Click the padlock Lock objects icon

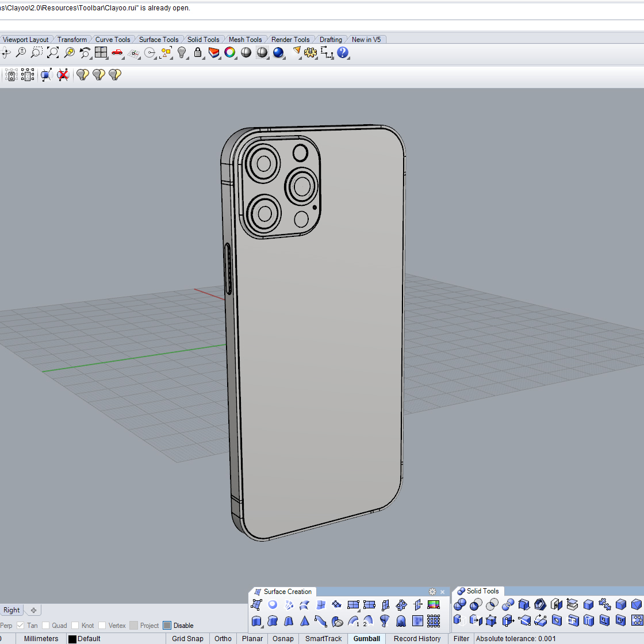tap(198, 53)
